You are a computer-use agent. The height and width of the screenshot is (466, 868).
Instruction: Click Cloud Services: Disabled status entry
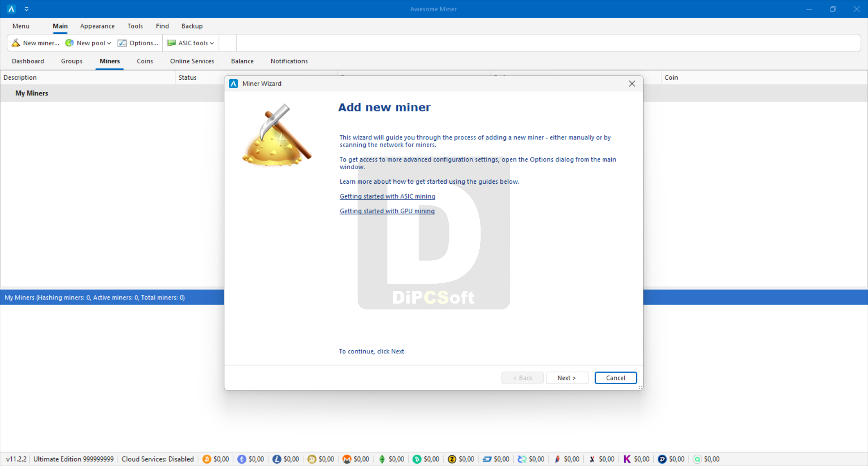pos(158,459)
